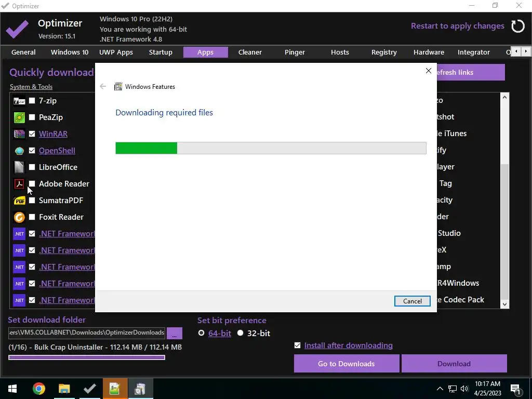Open the notification center
532x399 pixels.
(x=515, y=389)
